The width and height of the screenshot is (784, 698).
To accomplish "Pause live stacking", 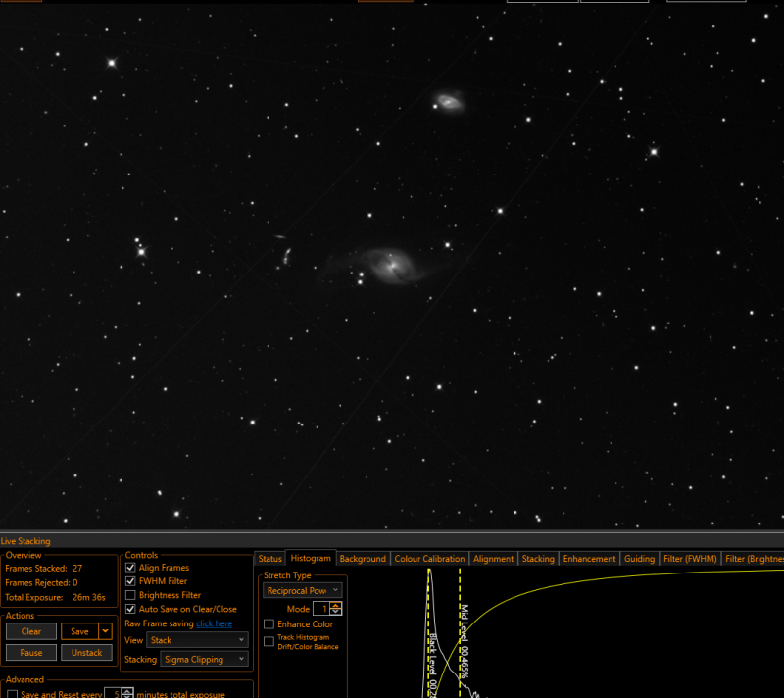I will 31,652.
